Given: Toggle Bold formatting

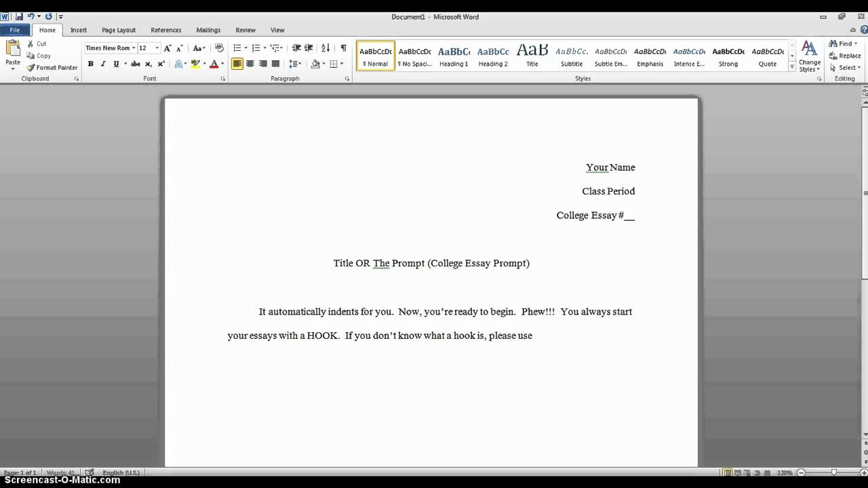Looking at the screenshot, I should (x=90, y=63).
